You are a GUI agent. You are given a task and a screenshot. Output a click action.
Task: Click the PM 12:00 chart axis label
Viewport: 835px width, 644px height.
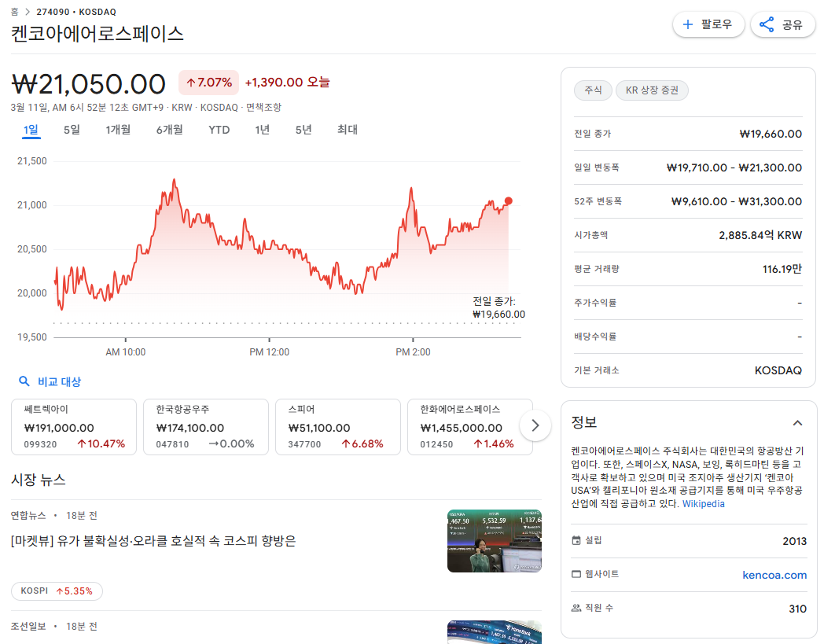tap(270, 352)
